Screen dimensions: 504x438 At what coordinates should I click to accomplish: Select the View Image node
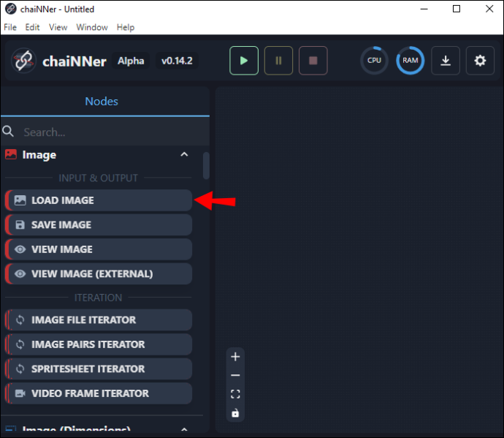[99, 249]
